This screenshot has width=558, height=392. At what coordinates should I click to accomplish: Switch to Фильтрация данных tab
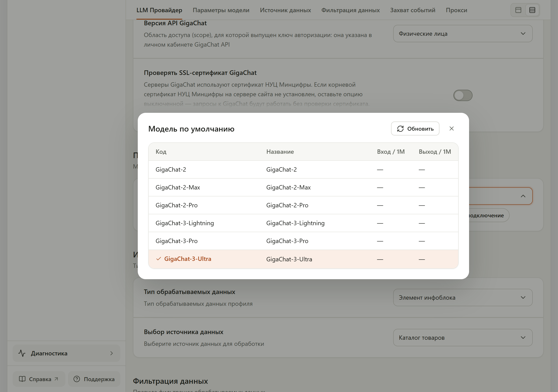click(x=350, y=10)
